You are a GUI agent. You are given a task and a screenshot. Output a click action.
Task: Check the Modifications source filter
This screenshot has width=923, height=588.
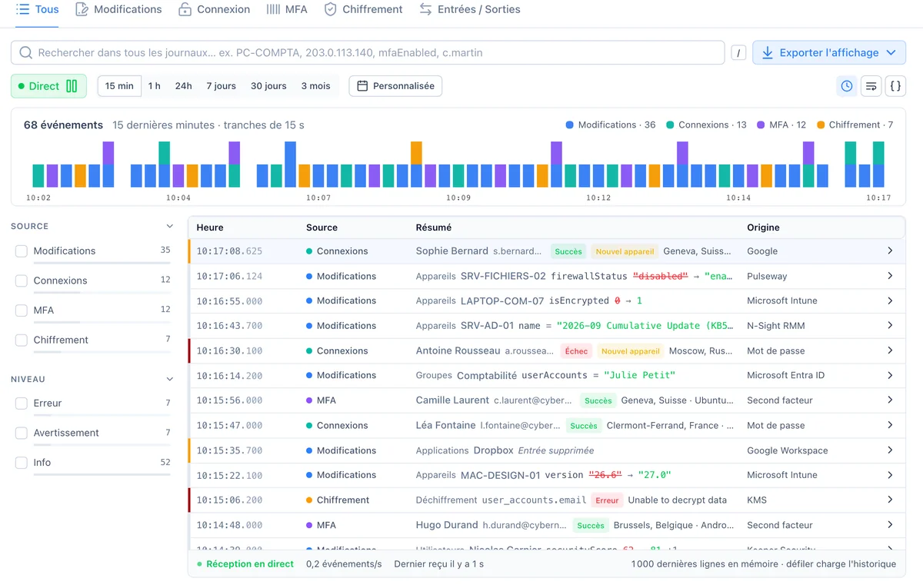(22, 251)
